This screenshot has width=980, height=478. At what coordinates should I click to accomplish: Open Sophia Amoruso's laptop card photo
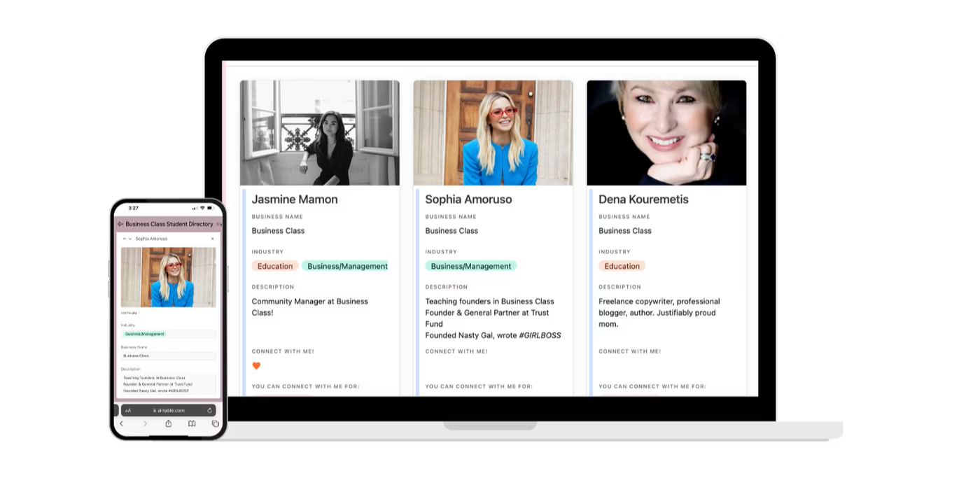(x=493, y=133)
